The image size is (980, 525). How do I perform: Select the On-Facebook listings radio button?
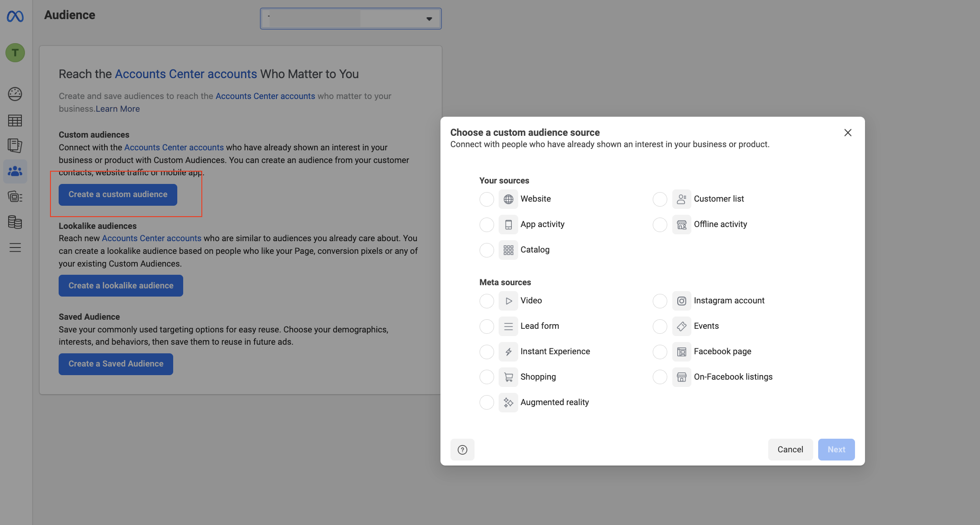[660, 377]
